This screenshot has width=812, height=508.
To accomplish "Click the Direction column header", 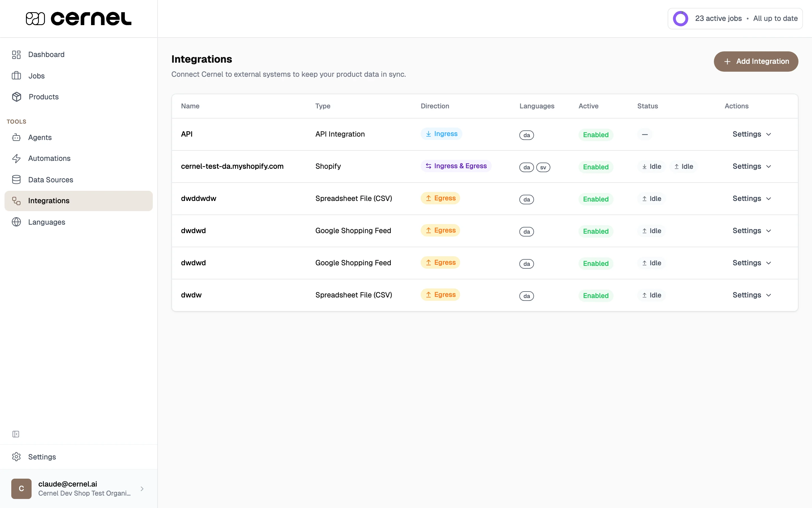I will pyautogui.click(x=435, y=106).
